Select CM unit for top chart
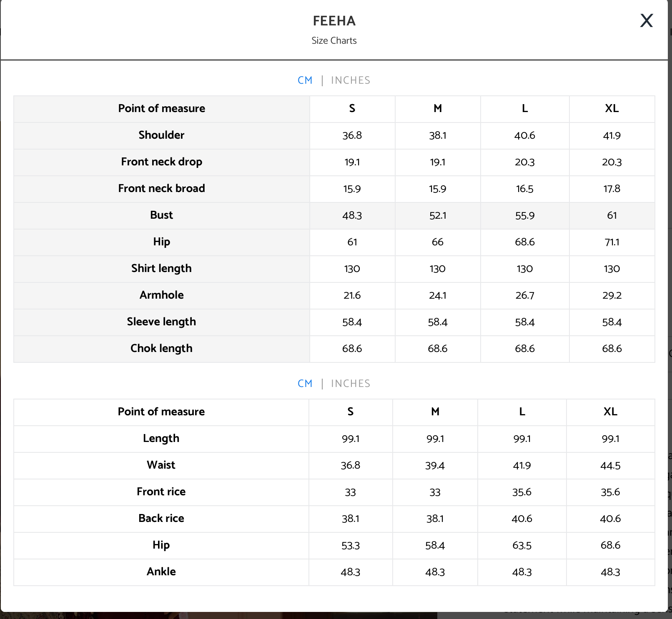Screen dimensions: 672x619 305,80
